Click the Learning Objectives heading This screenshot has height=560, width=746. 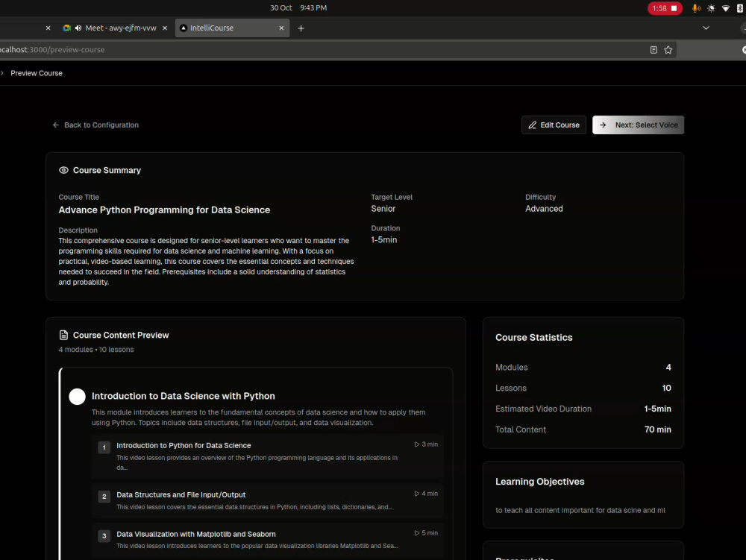pyautogui.click(x=539, y=482)
